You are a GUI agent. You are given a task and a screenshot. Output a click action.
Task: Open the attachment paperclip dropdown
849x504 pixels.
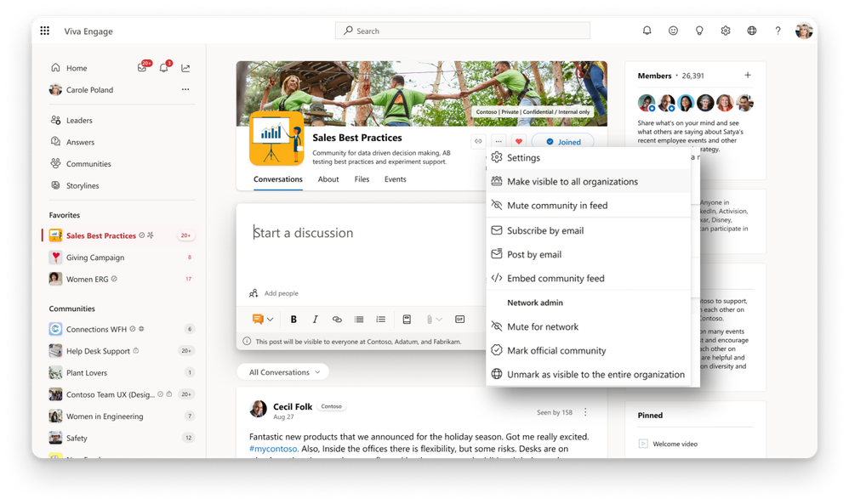click(x=434, y=319)
